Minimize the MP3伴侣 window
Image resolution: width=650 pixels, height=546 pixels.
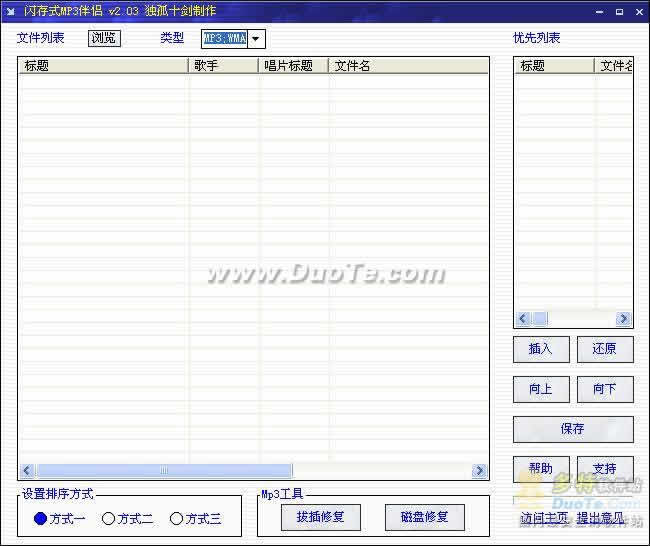pyautogui.click(x=599, y=12)
